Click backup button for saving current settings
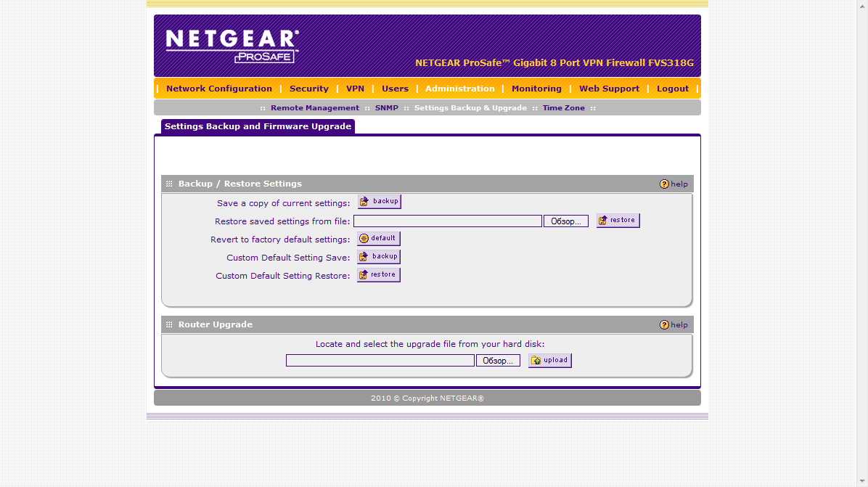Image resolution: width=868 pixels, height=487 pixels. click(379, 202)
